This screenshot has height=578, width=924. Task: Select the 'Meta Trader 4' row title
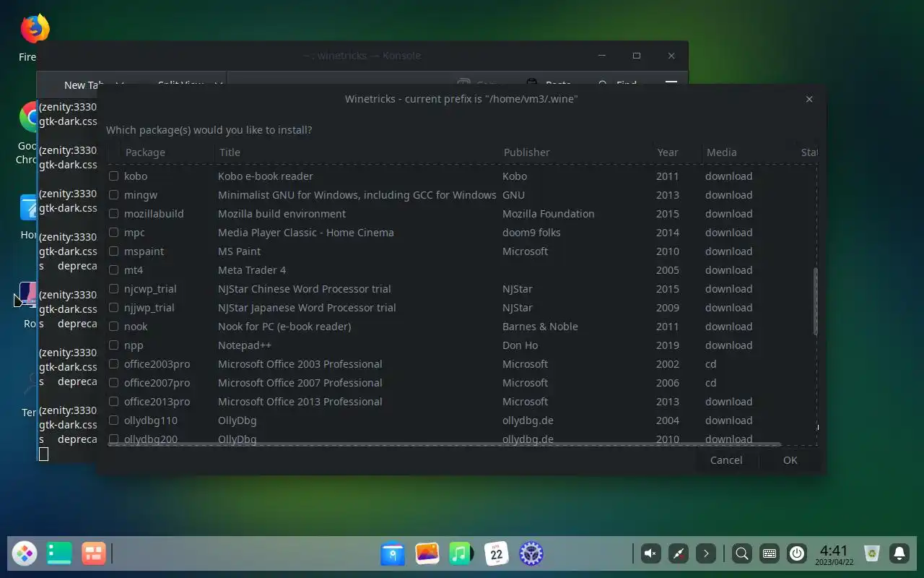coord(252,270)
